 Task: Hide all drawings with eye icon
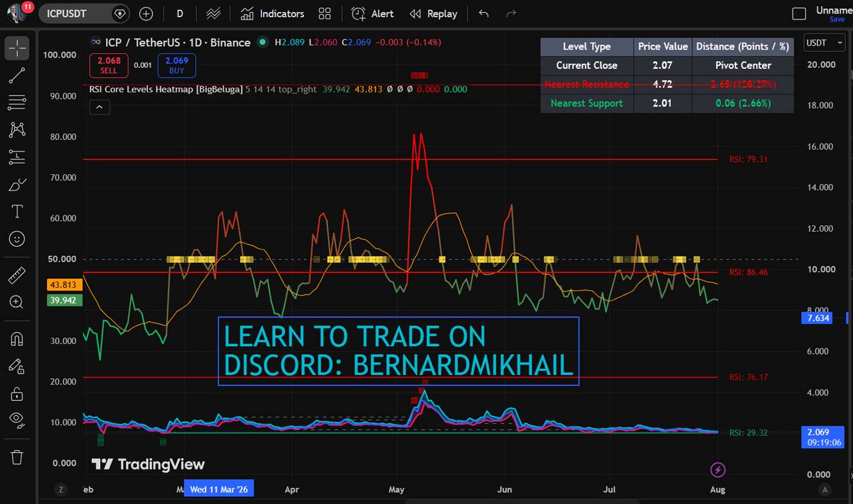click(18, 420)
